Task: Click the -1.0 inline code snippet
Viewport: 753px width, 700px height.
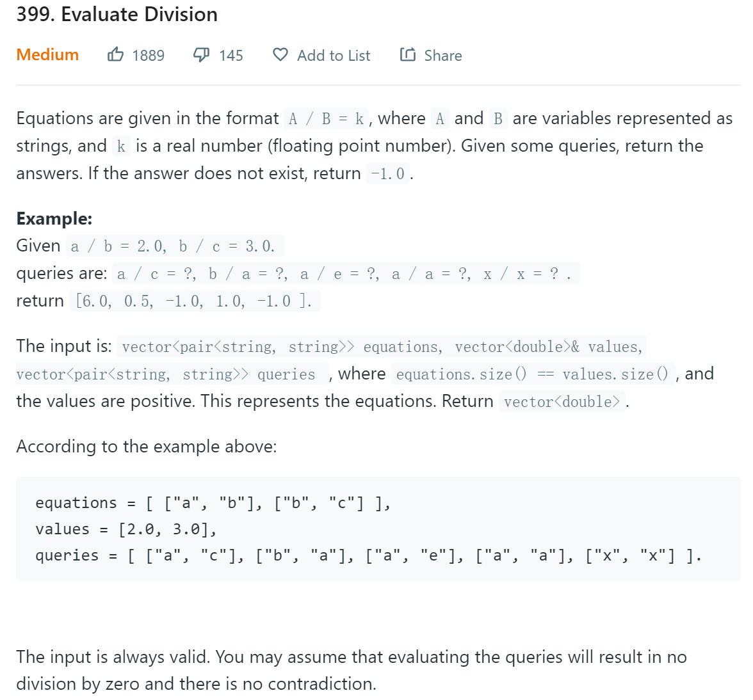Action: pos(387,173)
